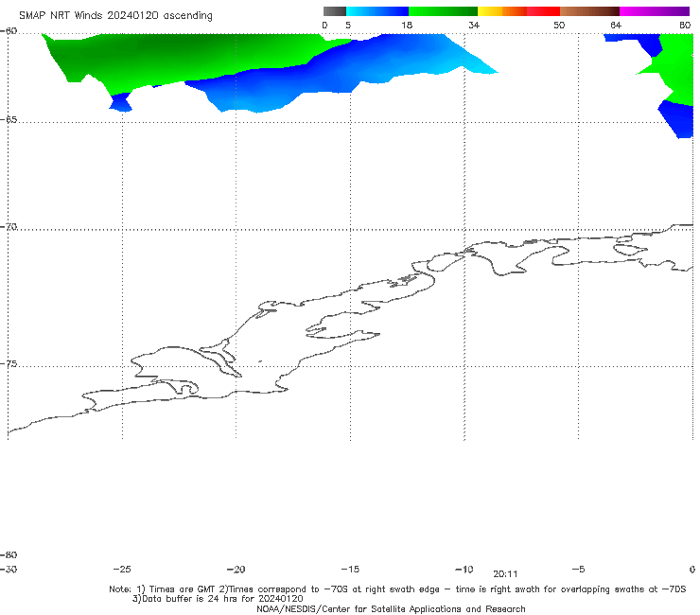Click the longitude label "-20"
The height and width of the screenshot is (615, 700).
[236, 570]
